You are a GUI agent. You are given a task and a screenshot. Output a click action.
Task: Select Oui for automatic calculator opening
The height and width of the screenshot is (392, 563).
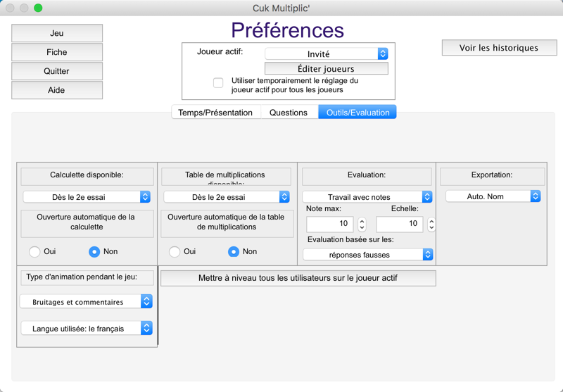34,252
